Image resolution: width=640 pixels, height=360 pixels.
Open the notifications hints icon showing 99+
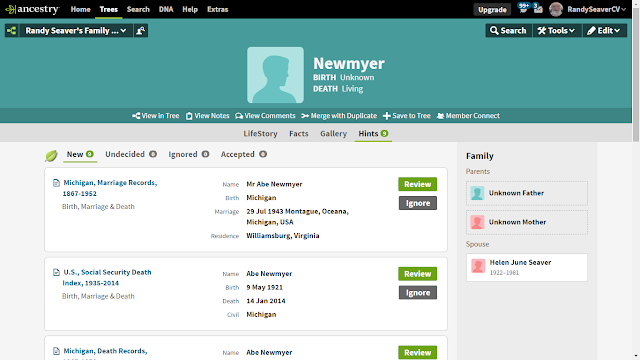coord(523,8)
